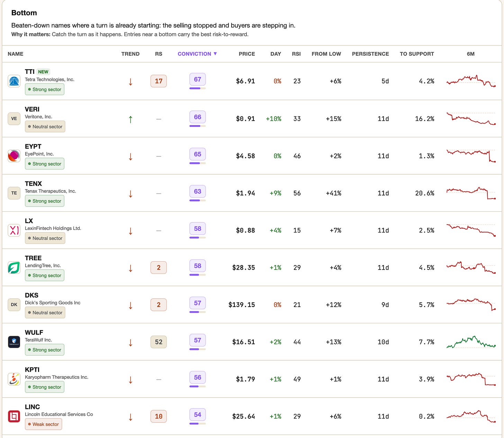Click the $139.15 price for DKS
The width and height of the screenshot is (504, 438).
pyautogui.click(x=242, y=305)
